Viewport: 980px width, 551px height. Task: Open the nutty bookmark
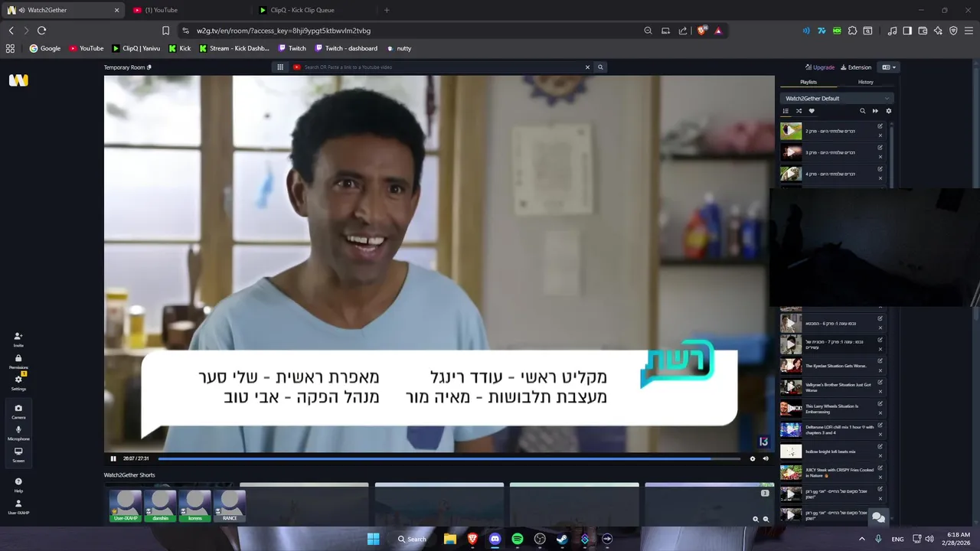(x=399, y=48)
